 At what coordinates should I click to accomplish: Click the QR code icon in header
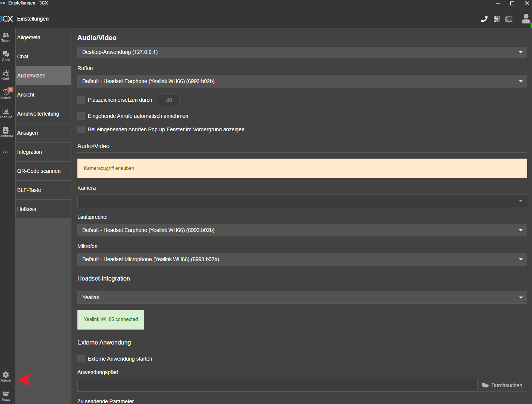(496, 19)
